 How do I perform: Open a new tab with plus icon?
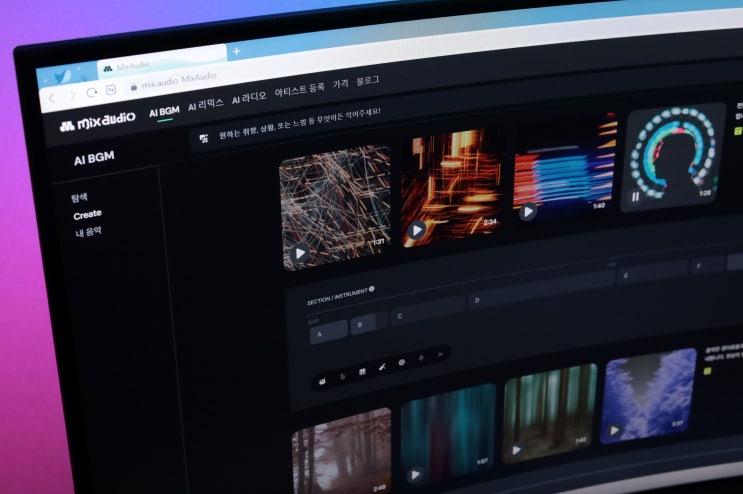[236, 51]
